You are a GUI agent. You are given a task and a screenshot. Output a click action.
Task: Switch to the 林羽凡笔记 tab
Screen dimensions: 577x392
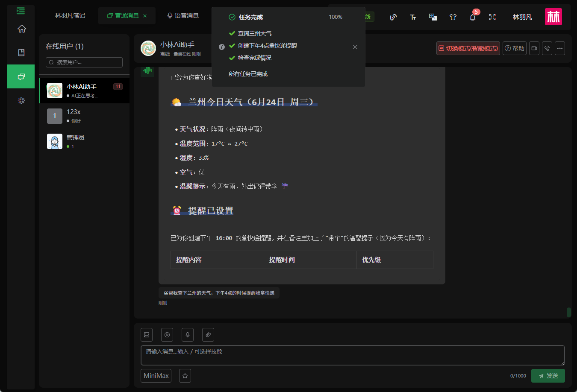pyautogui.click(x=70, y=16)
